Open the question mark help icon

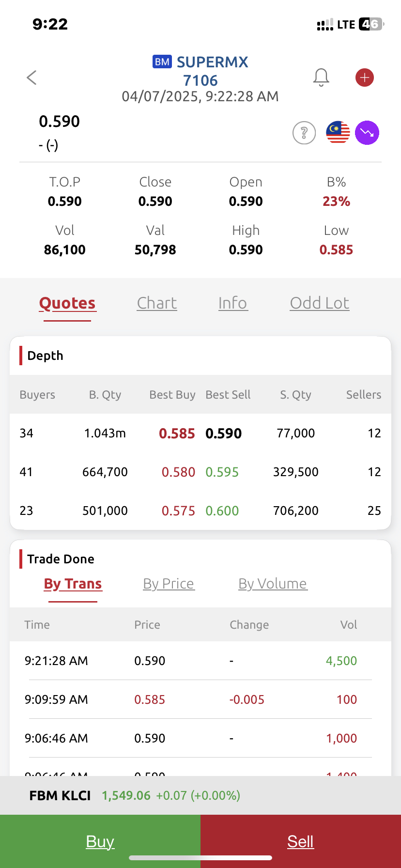pyautogui.click(x=304, y=133)
